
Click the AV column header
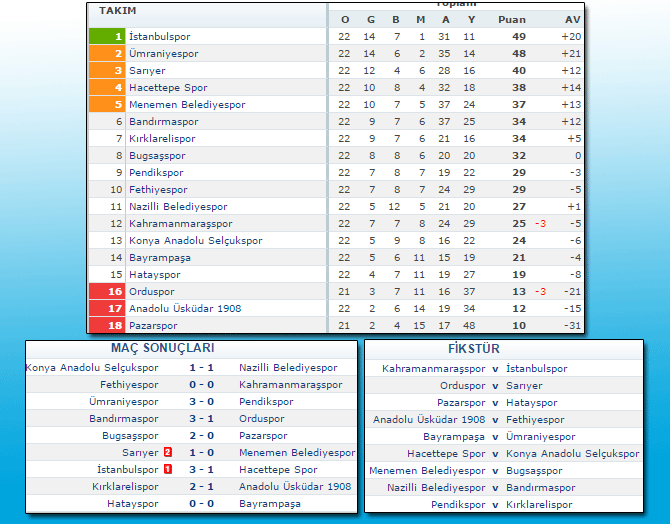[572, 19]
